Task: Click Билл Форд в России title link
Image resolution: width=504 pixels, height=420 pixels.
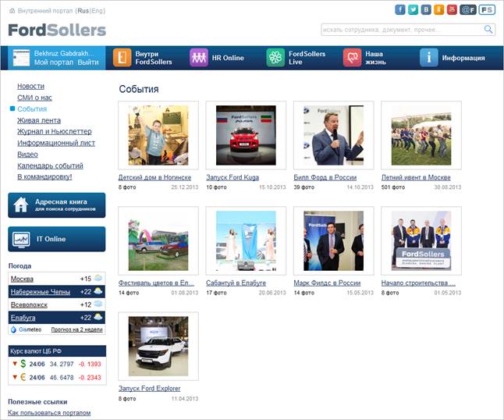Action: point(325,177)
